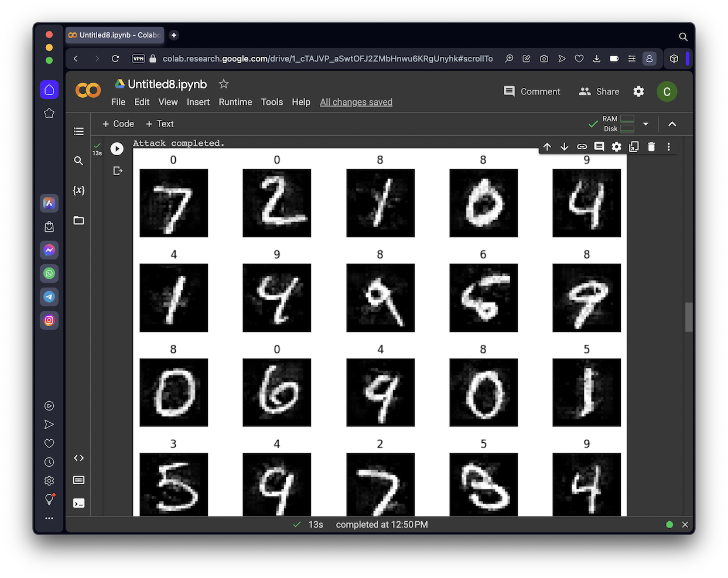Clear the cell output toggle icon
The height and width of the screenshot is (578, 728).
click(118, 171)
